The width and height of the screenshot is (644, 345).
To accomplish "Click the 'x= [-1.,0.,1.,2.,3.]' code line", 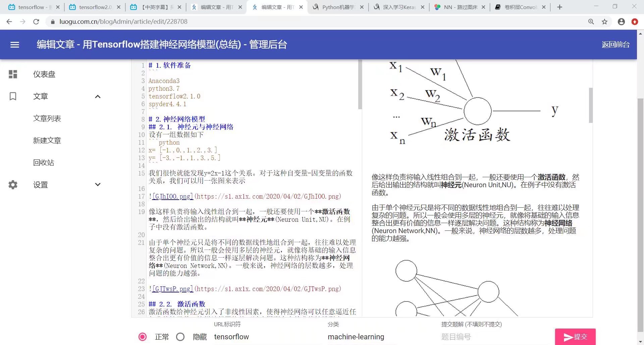I will tap(183, 150).
